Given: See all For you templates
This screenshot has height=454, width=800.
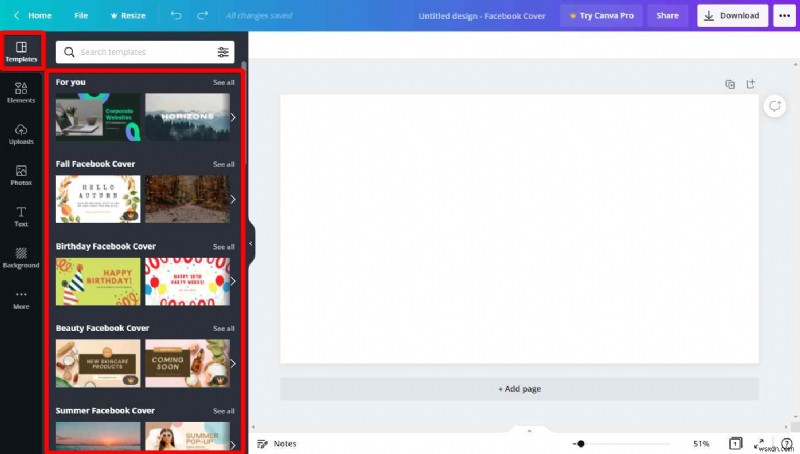Looking at the screenshot, I should click(223, 82).
